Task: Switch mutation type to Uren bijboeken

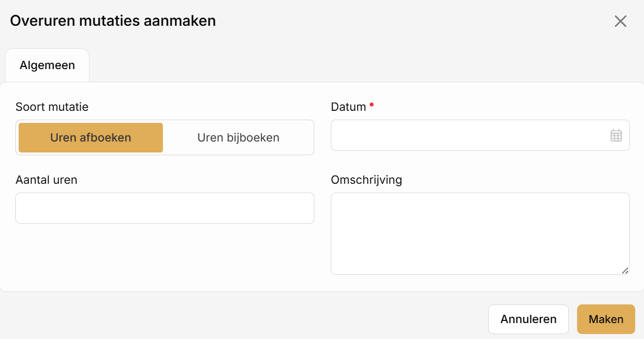Action: pos(238,138)
